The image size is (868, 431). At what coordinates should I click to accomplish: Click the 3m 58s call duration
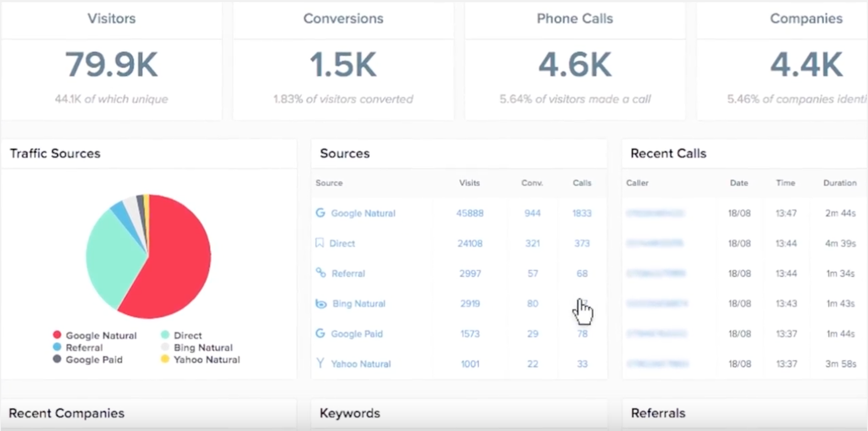point(841,364)
